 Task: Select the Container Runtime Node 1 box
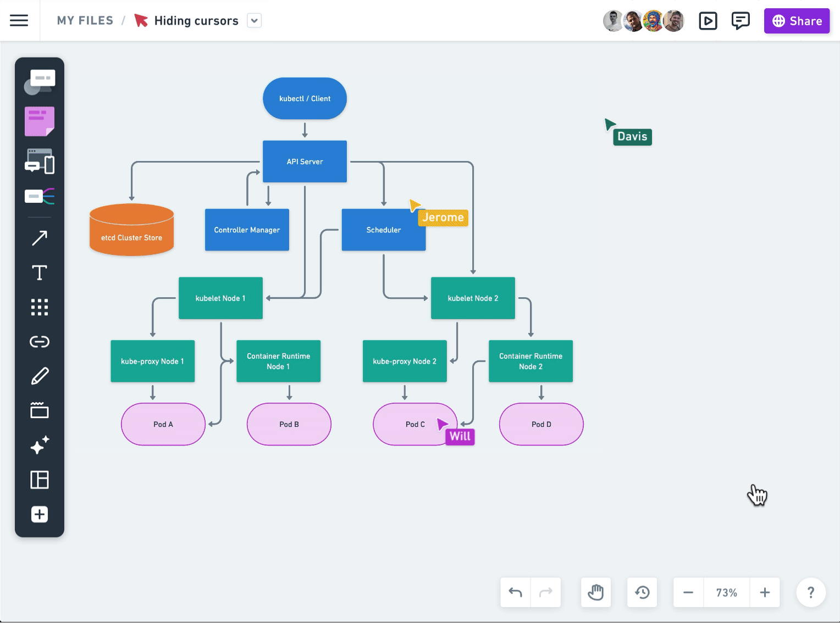[x=278, y=361]
